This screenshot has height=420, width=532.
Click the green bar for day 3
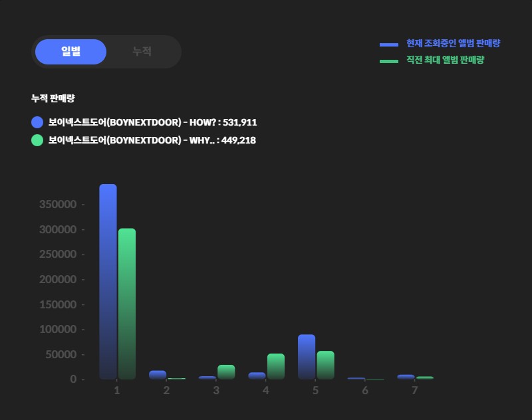click(x=226, y=372)
